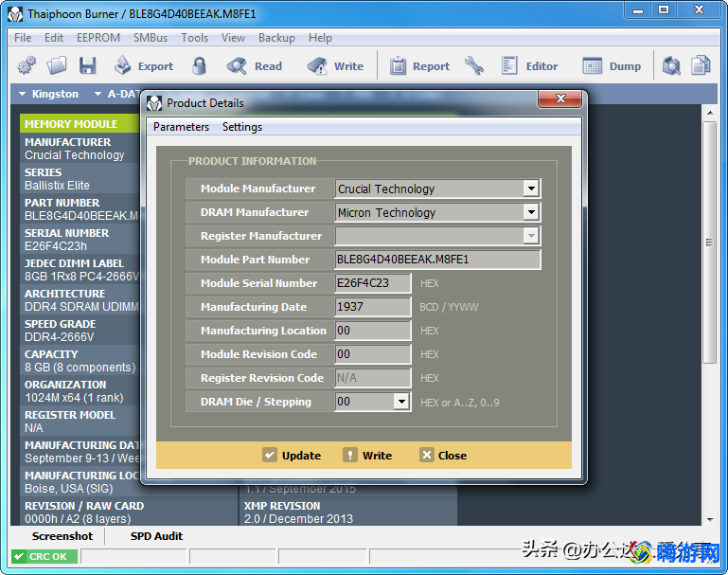Viewport: 728px width, 575px height.
Task: Click the Module Serial Number field
Action: point(373,283)
